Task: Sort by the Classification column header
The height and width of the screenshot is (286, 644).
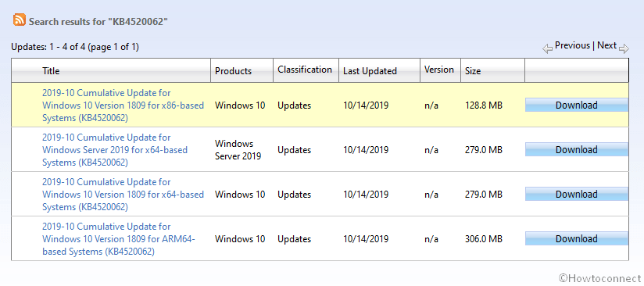Action: [x=305, y=70]
